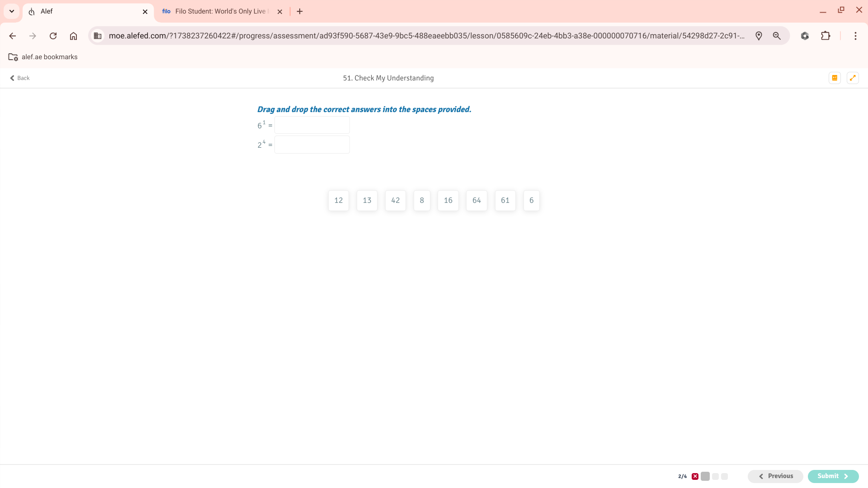Go to Previous question

point(775,476)
